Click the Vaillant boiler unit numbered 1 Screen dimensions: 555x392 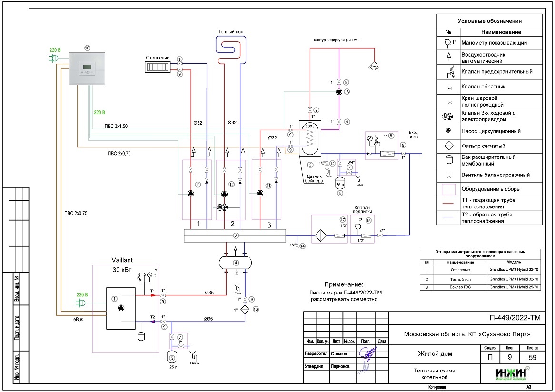121,308
